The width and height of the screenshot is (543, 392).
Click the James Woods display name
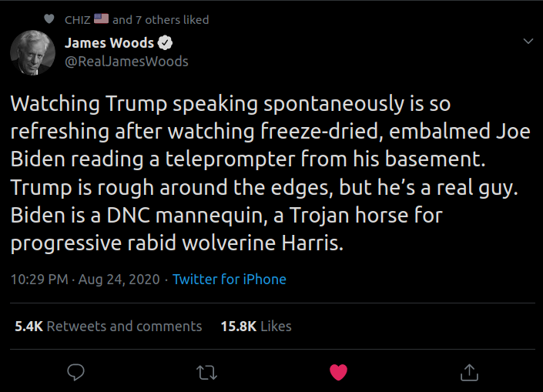tap(109, 43)
